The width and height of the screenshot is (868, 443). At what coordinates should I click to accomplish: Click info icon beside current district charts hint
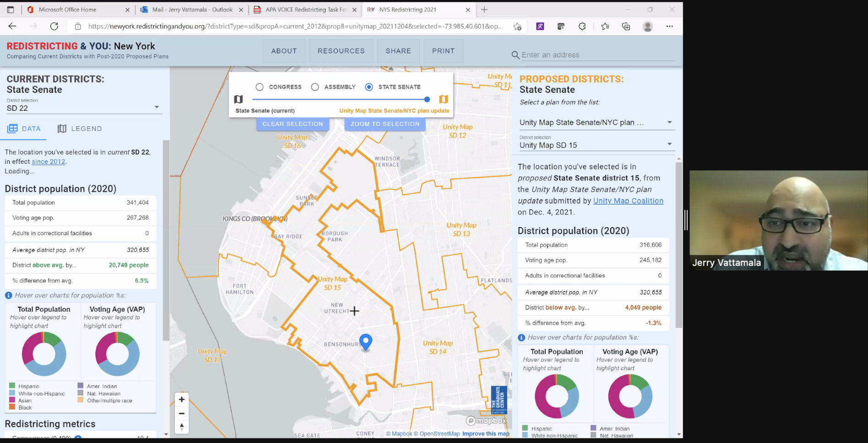pos(8,296)
